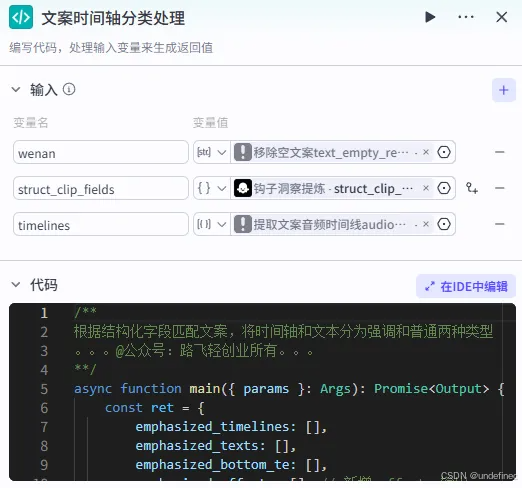Click the exclamation icon on 移除空文案 tag
This screenshot has height=488, width=522.
pyautogui.click(x=243, y=152)
